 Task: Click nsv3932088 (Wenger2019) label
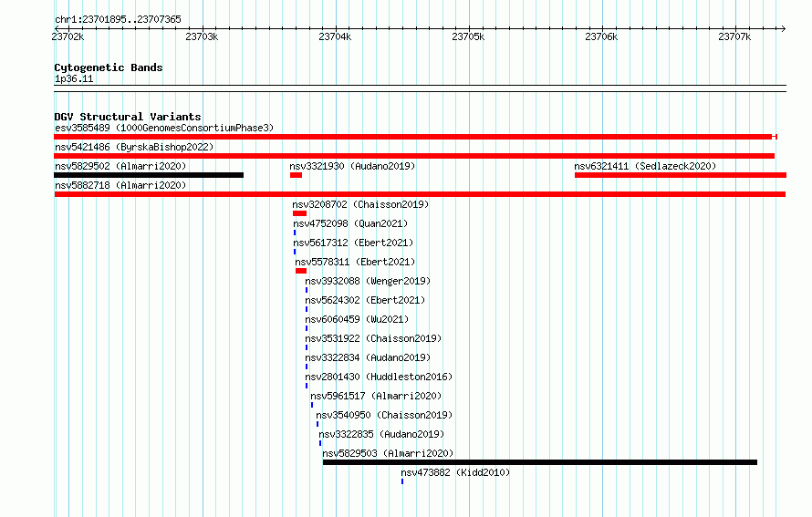click(x=368, y=281)
